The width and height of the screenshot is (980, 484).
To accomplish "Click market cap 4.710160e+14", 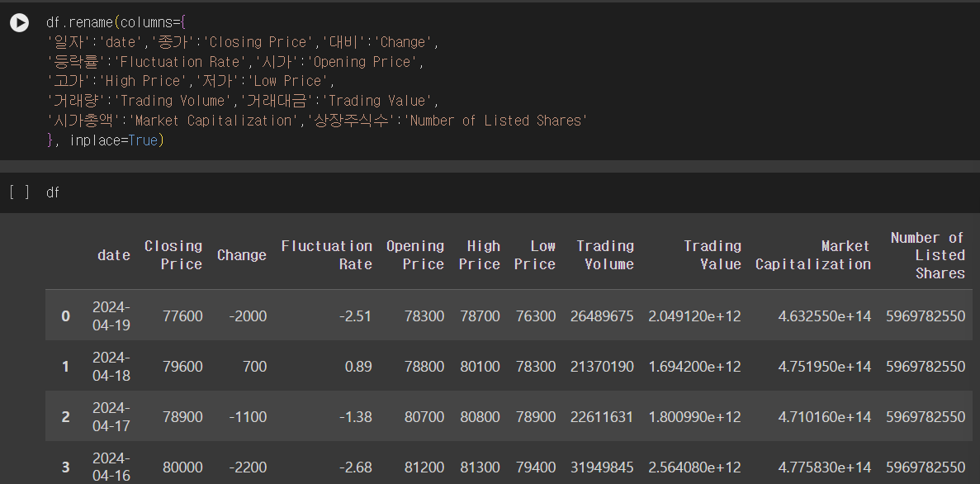I will click(825, 416).
